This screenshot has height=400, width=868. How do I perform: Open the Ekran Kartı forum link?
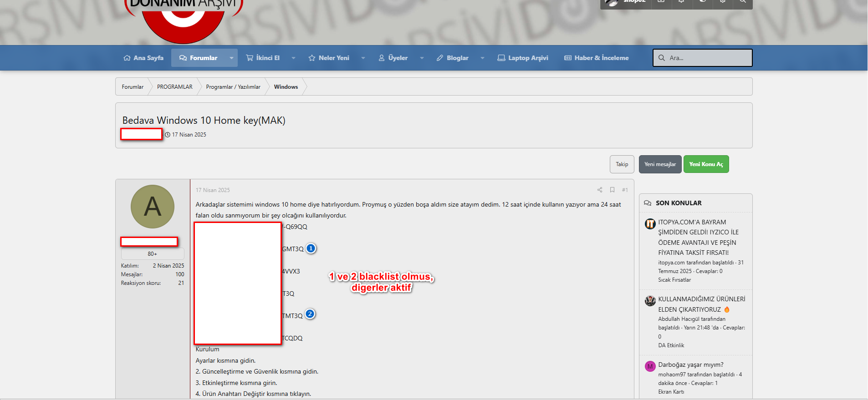click(x=671, y=392)
